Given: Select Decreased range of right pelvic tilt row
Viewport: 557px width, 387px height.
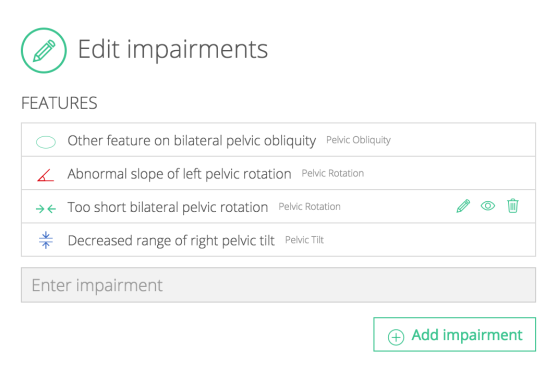Looking at the screenshot, I should (x=278, y=240).
